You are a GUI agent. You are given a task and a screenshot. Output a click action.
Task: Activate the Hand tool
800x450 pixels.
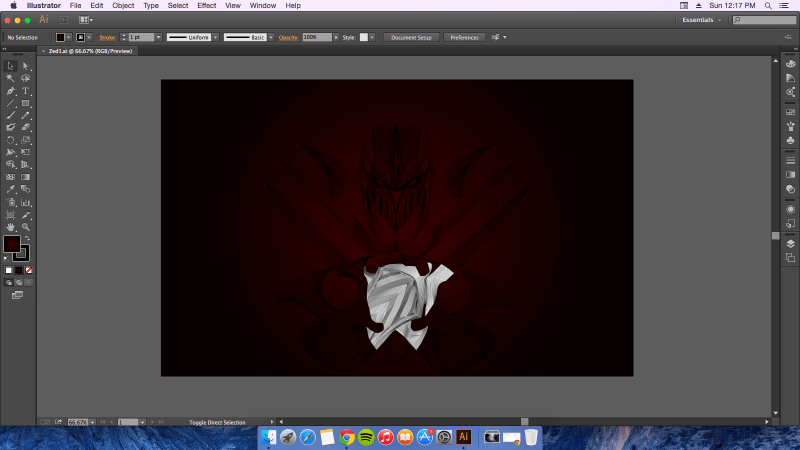pos(10,227)
